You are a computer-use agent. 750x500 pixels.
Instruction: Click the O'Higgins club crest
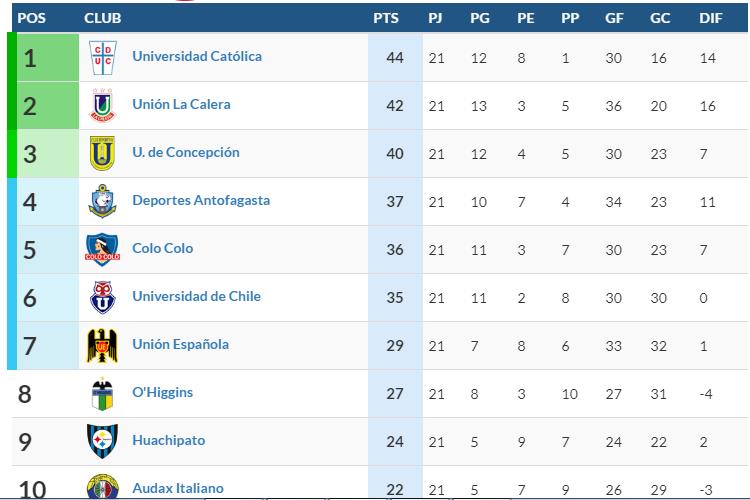pyautogui.click(x=103, y=393)
